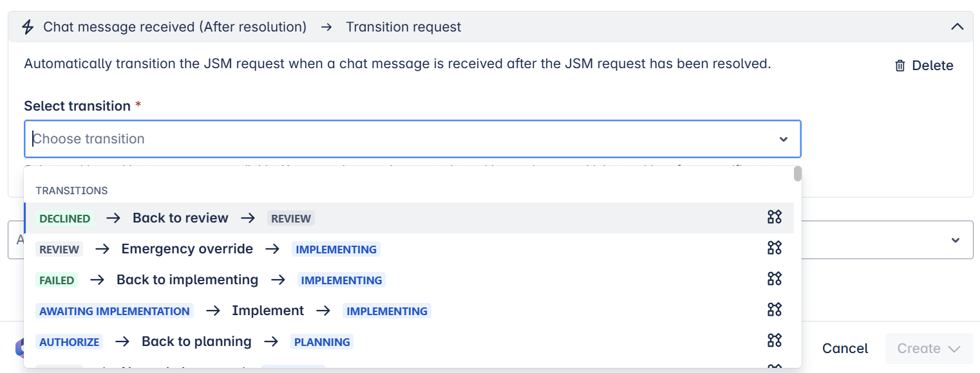Click the lightning bolt rule icon
The height and width of the screenshot is (373, 980).
(28, 27)
